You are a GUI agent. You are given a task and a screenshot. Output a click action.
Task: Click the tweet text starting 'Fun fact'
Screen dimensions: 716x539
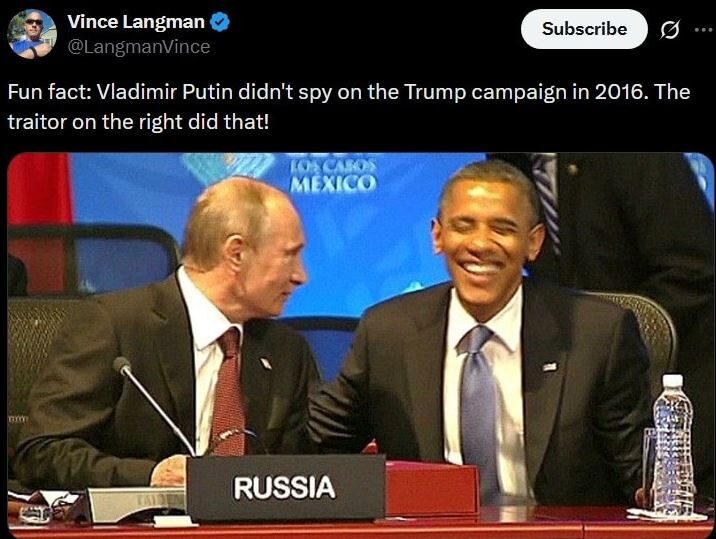(349, 106)
